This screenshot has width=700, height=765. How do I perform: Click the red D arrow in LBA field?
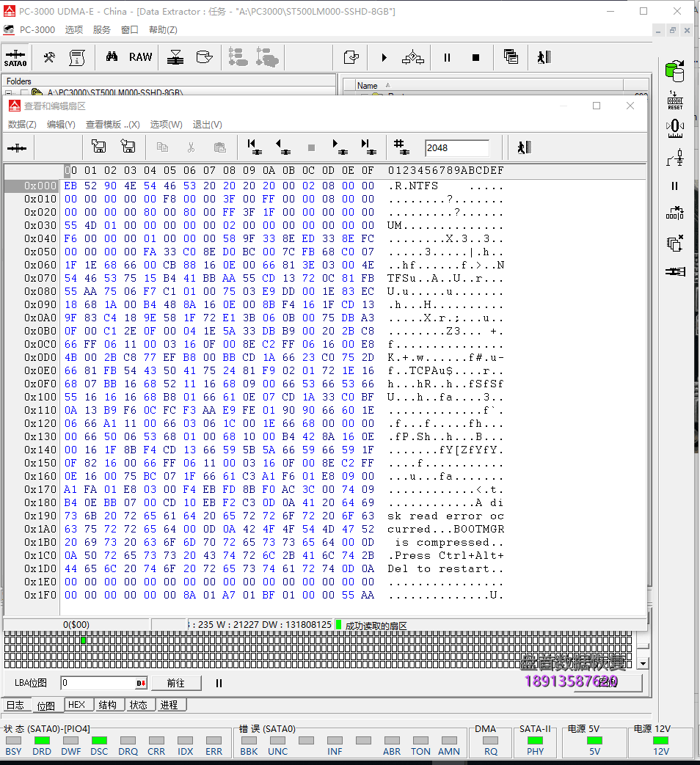pos(141,683)
